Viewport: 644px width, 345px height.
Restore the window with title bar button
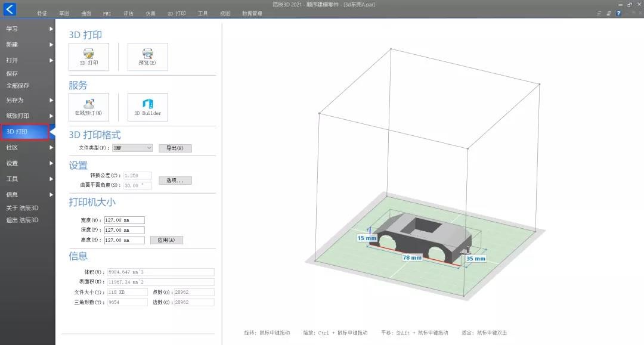coord(630,5)
